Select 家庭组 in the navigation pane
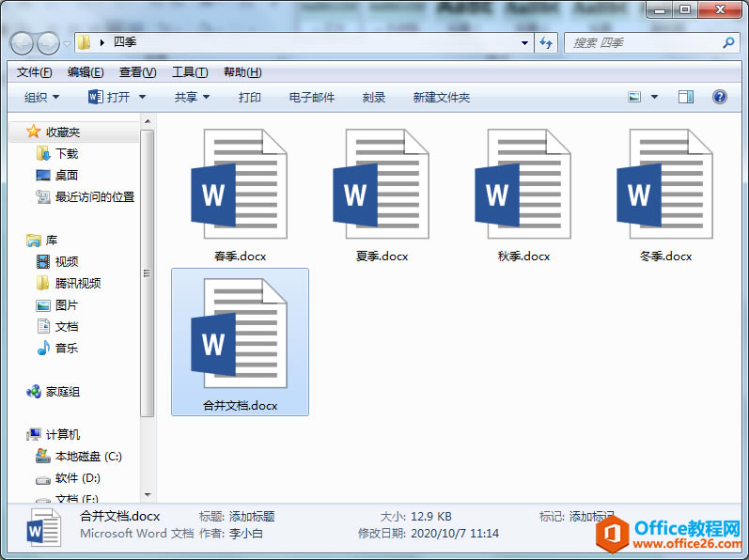 pyautogui.click(x=63, y=392)
